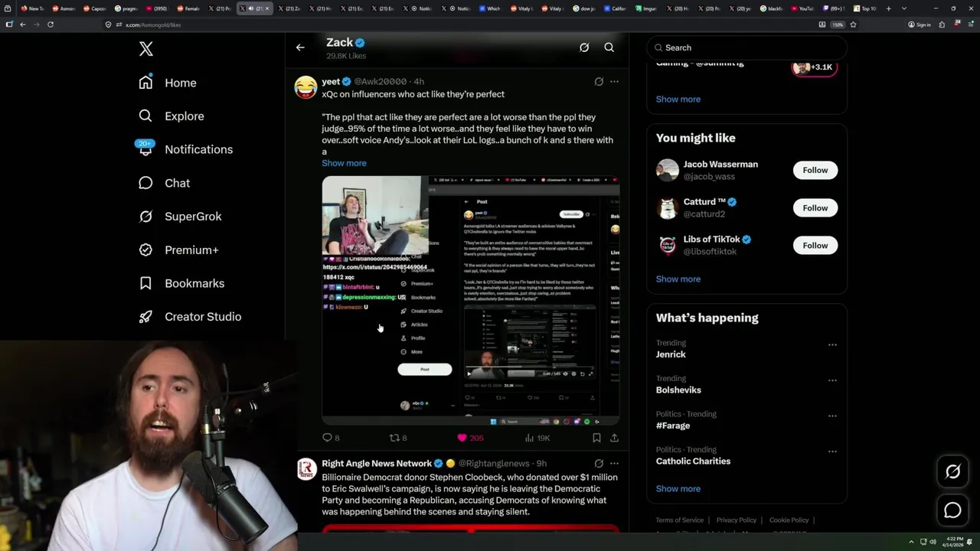Viewport: 980px width, 551px height.
Task: Show more under What's happening
Action: 678,488
